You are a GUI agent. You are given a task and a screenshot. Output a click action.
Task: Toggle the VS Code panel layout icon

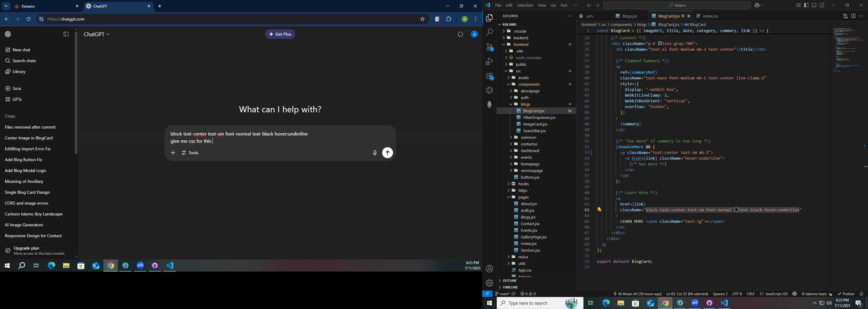point(814,5)
